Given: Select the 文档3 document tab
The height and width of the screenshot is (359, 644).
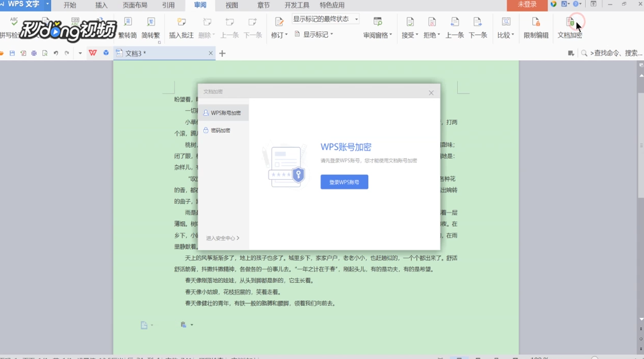Looking at the screenshot, I should (164, 53).
